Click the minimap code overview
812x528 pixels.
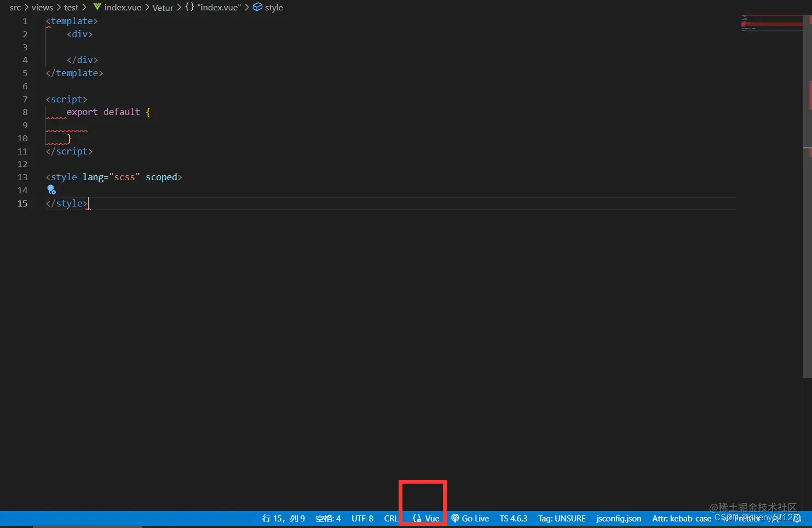(771, 23)
